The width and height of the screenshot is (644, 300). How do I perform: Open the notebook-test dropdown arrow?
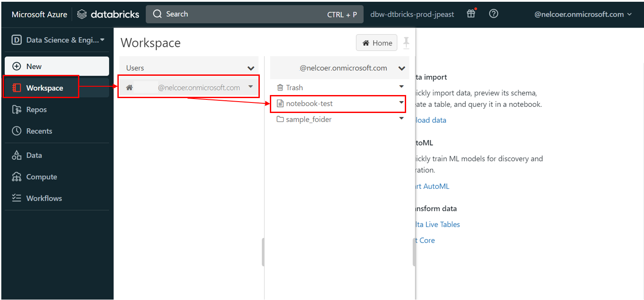pos(401,102)
